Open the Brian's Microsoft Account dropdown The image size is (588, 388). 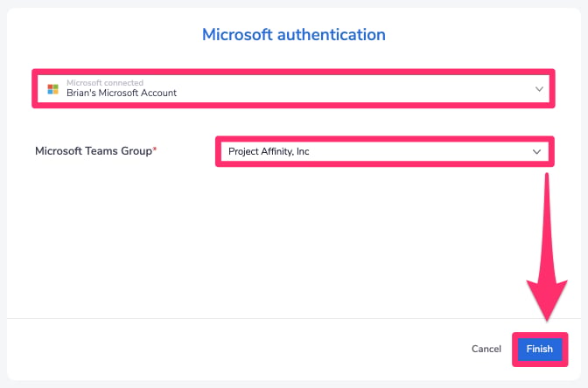(x=293, y=89)
